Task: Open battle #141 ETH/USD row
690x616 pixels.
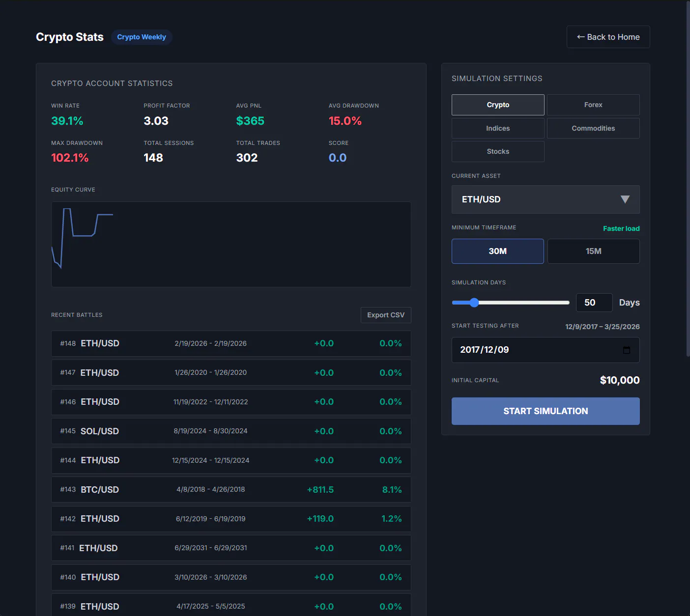Action: point(231,548)
